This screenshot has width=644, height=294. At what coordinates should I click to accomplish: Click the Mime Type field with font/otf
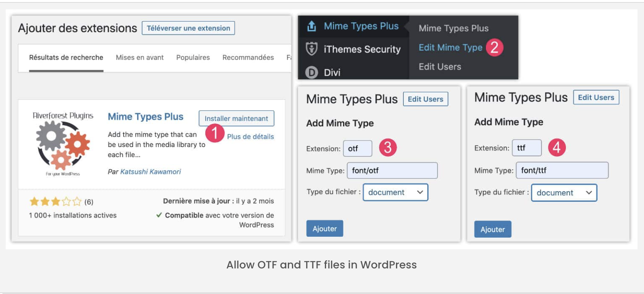[392, 171]
